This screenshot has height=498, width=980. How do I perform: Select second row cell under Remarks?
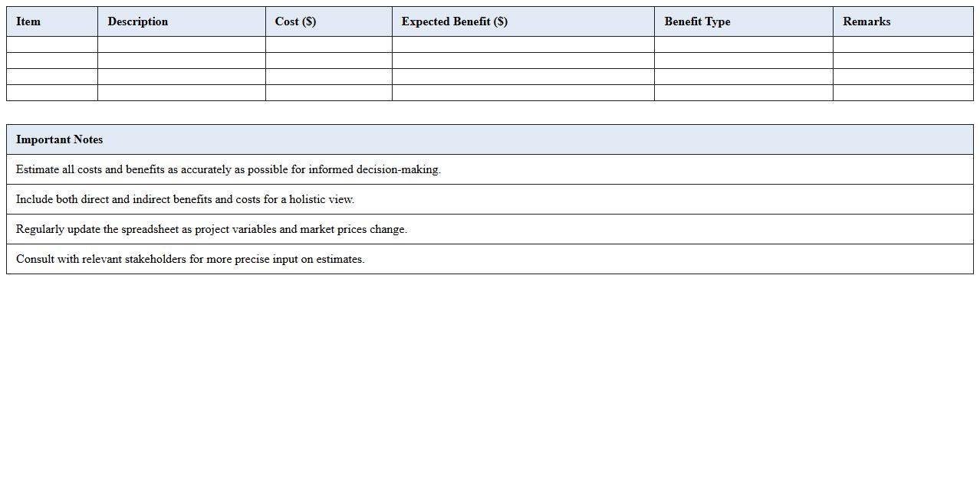click(903, 61)
